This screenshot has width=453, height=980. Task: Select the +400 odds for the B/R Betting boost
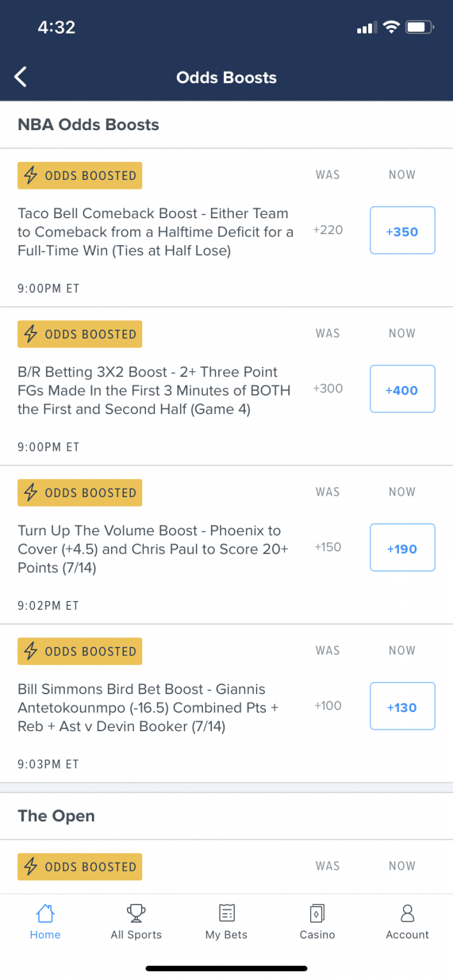402,389
